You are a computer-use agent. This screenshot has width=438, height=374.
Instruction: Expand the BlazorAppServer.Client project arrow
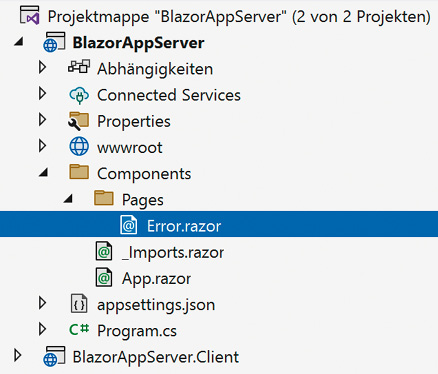click(18, 355)
